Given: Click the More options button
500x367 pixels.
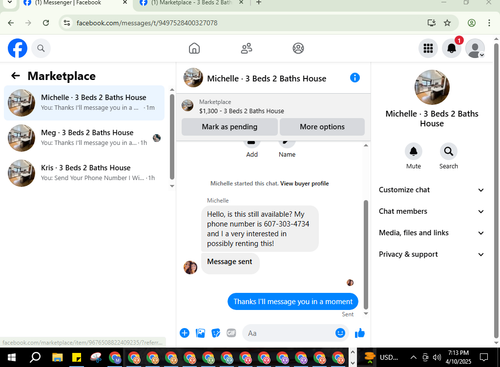Looking at the screenshot, I should pyautogui.click(x=322, y=127).
